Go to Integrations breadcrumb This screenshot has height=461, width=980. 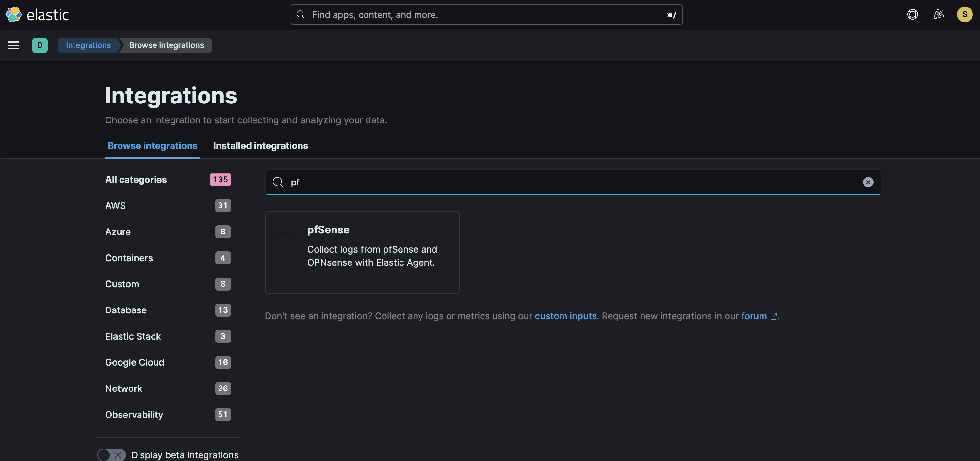tap(88, 45)
